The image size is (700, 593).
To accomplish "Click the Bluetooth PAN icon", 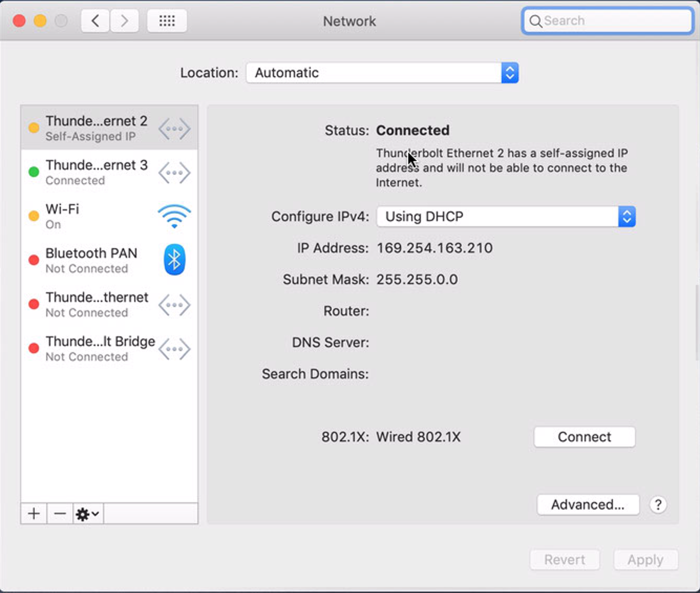I will tap(174, 260).
